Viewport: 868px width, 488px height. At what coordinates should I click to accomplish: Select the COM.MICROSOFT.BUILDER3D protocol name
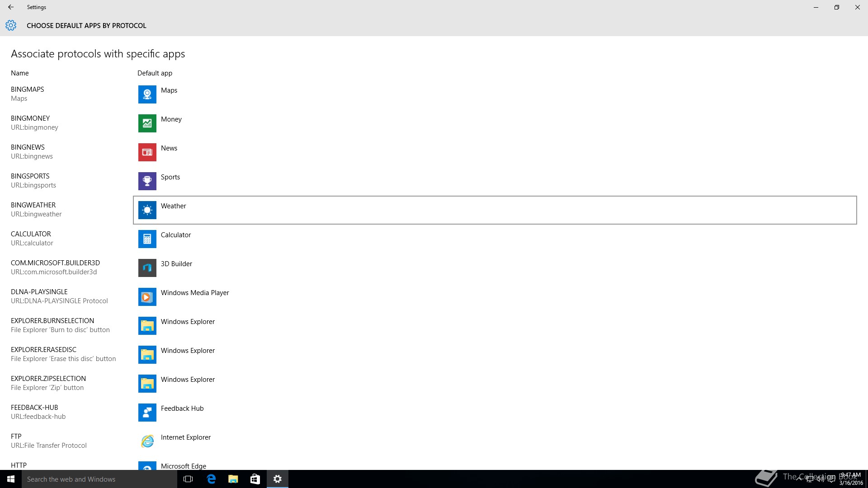(55, 263)
